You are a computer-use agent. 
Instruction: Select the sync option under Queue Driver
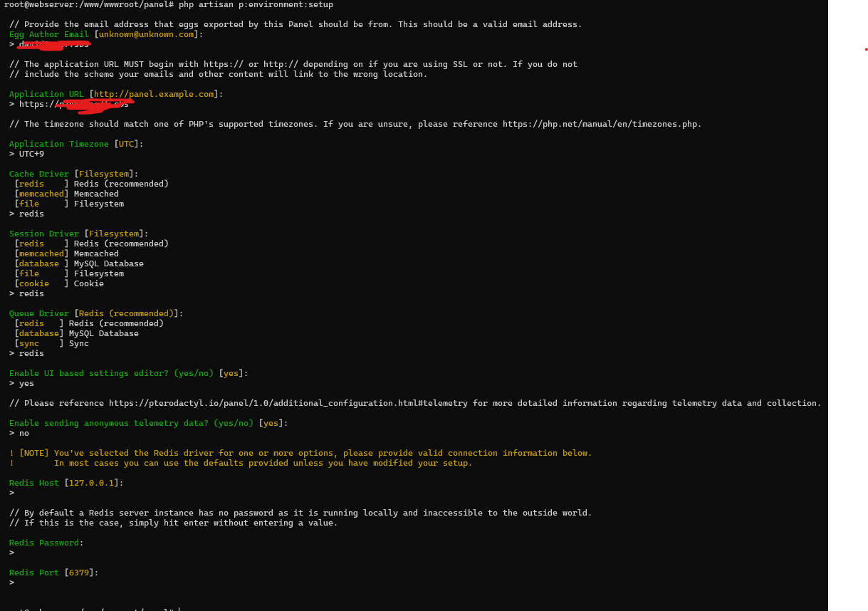[x=29, y=343]
